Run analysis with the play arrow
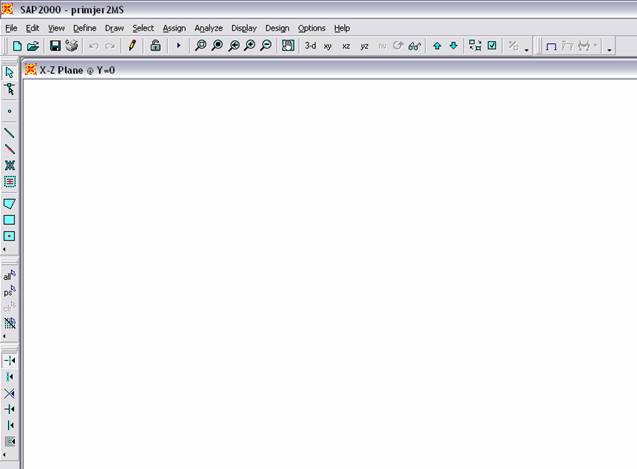 tap(178, 46)
